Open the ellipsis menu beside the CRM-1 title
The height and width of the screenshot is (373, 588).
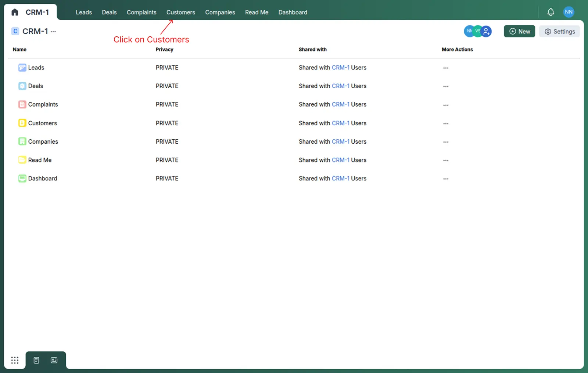coord(54,31)
